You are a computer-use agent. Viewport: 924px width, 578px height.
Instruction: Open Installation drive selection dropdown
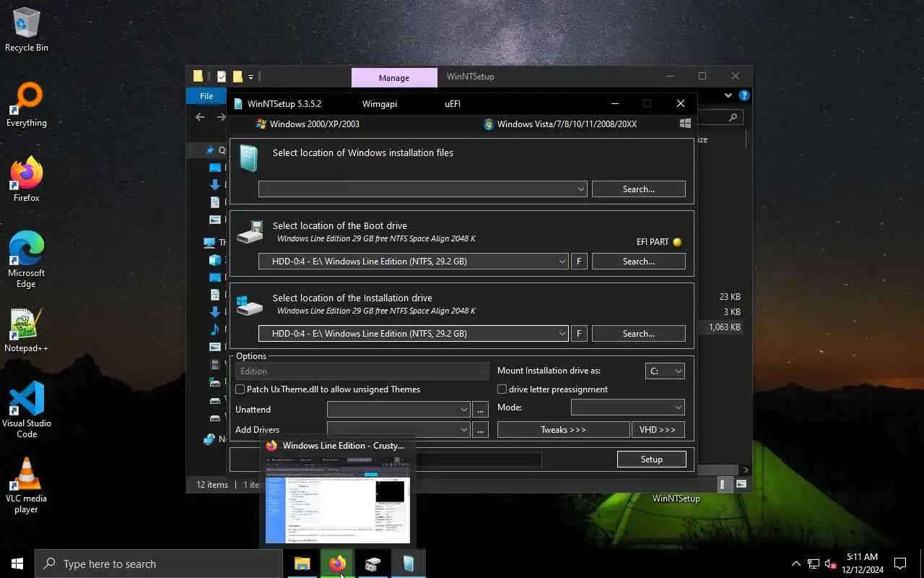coord(562,334)
